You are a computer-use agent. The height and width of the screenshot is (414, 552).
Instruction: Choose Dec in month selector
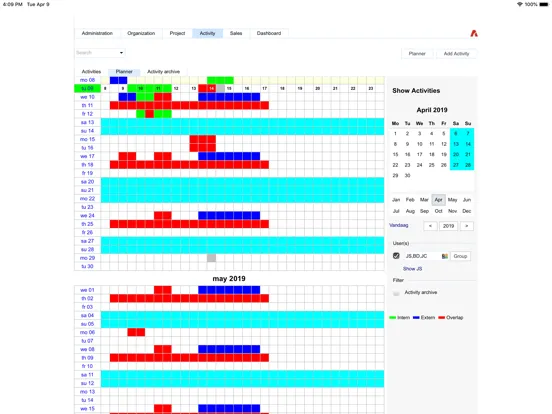467,211
